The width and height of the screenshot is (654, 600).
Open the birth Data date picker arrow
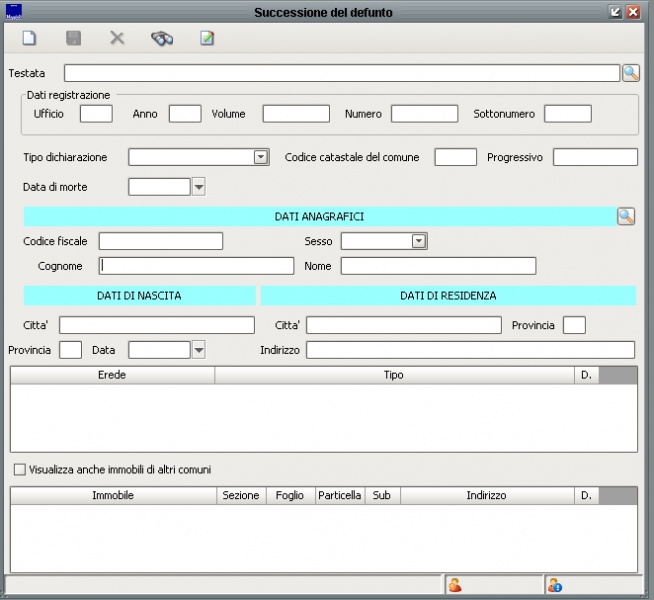pos(198,350)
